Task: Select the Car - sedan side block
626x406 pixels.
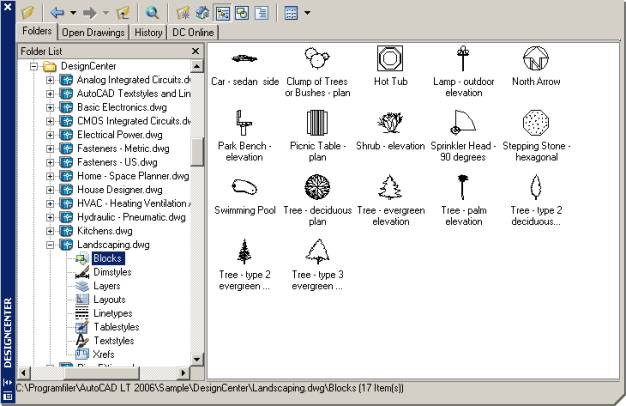Action: click(x=245, y=68)
